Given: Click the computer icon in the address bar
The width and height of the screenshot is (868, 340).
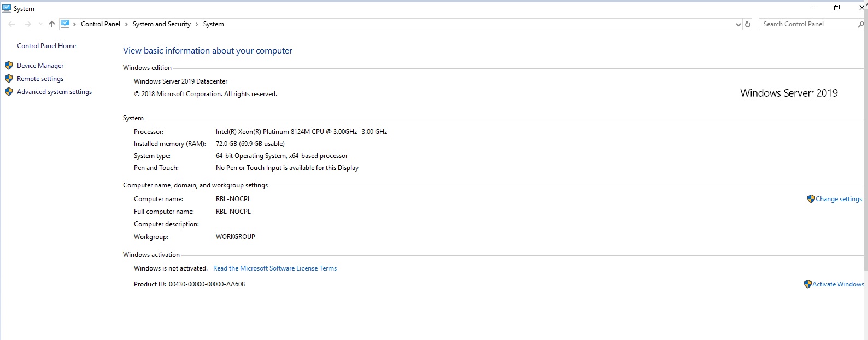Looking at the screenshot, I should 65,24.
